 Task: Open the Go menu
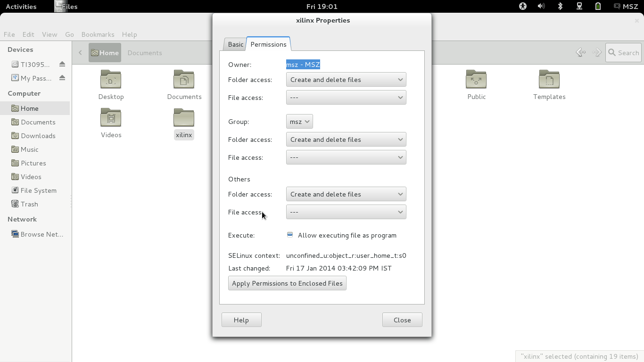tap(69, 34)
